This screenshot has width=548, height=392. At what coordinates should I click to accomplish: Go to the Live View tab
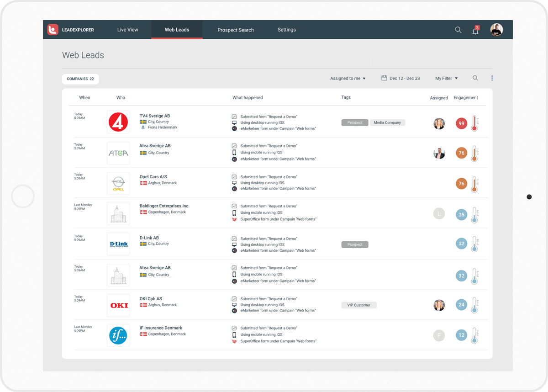pyautogui.click(x=128, y=30)
